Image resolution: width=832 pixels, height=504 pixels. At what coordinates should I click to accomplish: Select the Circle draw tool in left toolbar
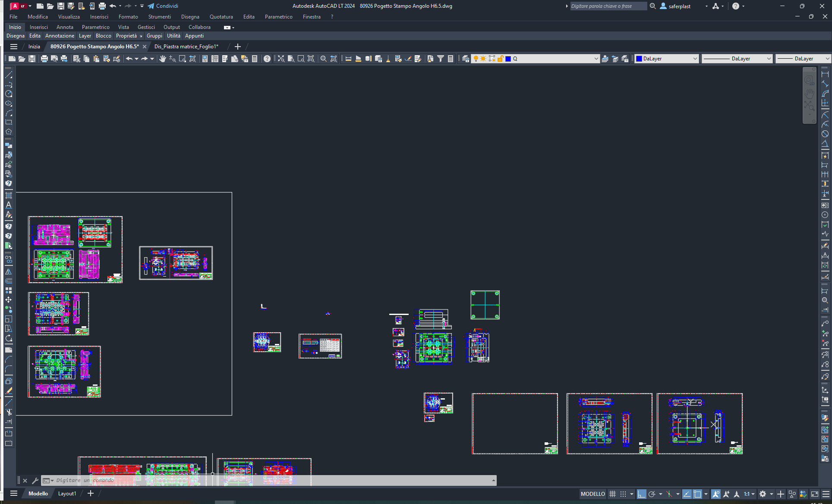(9, 94)
